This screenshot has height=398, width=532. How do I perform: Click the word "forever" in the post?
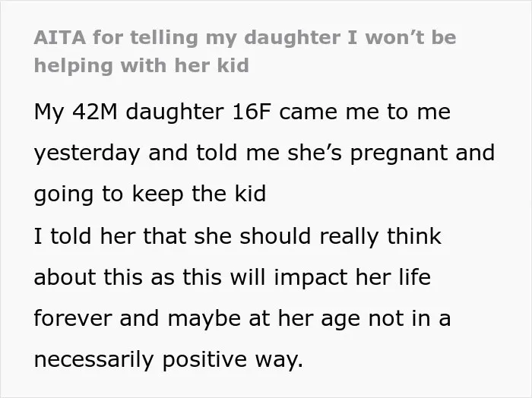(x=73, y=318)
